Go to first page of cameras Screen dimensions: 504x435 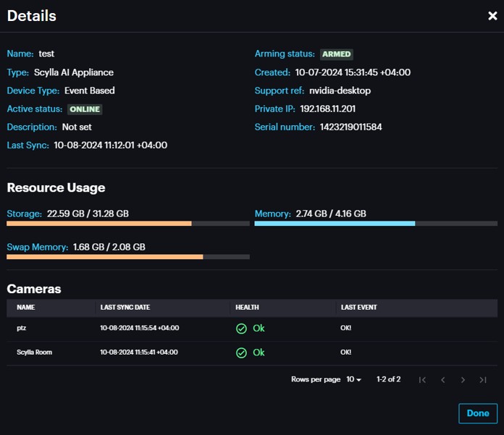(423, 379)
